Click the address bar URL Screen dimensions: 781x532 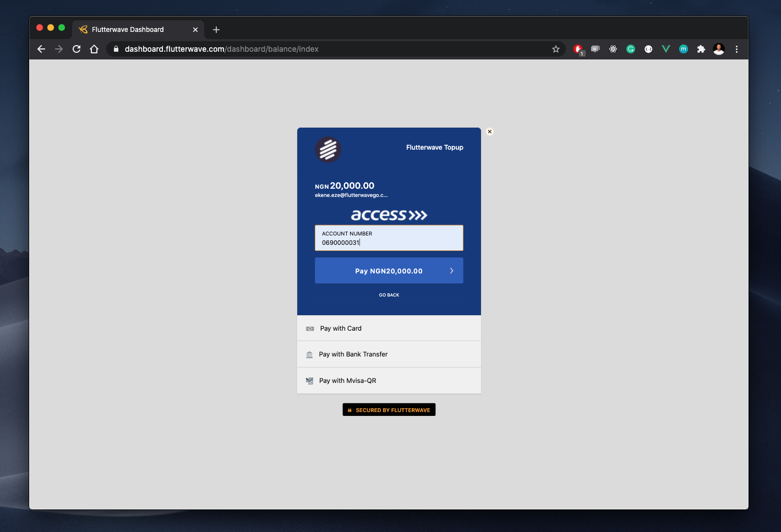222,49
